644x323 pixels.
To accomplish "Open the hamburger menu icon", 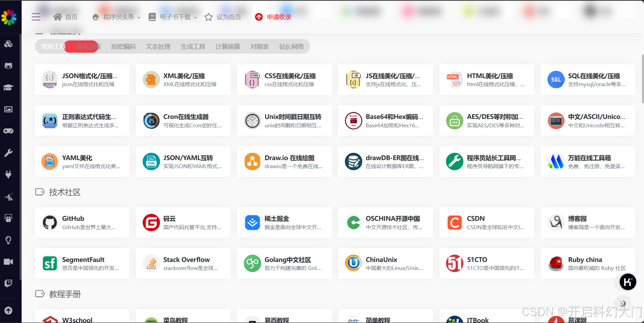I will point(36,17).
